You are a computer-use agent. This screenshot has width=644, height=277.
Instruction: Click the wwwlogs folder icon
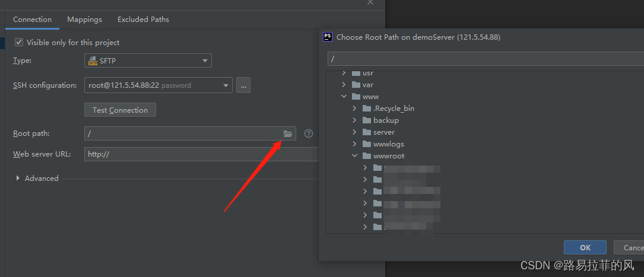[367, 144]
